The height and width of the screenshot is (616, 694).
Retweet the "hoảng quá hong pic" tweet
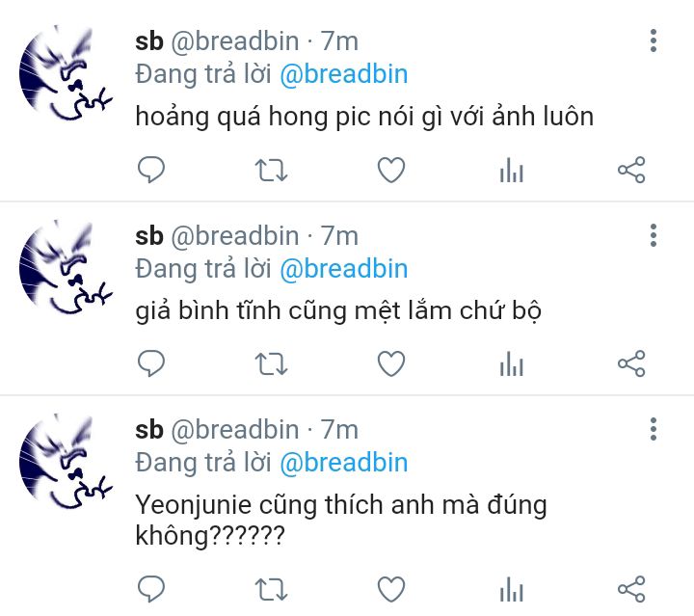click(x=271, y=171)
